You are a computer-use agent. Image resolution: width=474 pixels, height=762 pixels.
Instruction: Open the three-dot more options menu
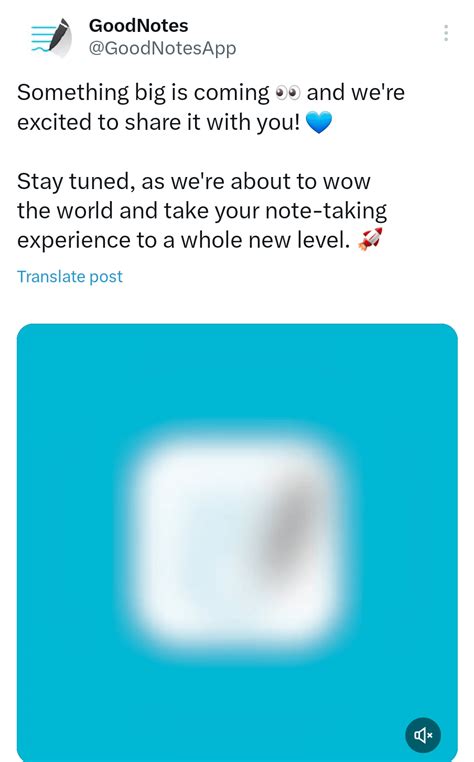pyautogui.click(x=446, y=33)
